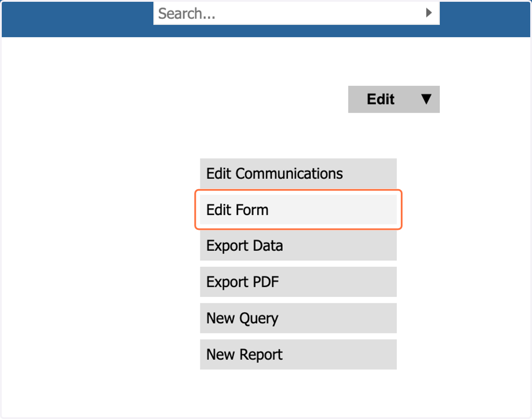Screen dimensions: 532x419
Task: Choose New Report menu item
Action: (298, 355)
